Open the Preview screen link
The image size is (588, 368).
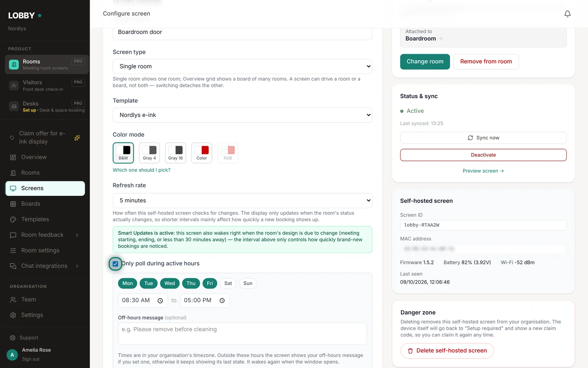(x=483, y=171)
